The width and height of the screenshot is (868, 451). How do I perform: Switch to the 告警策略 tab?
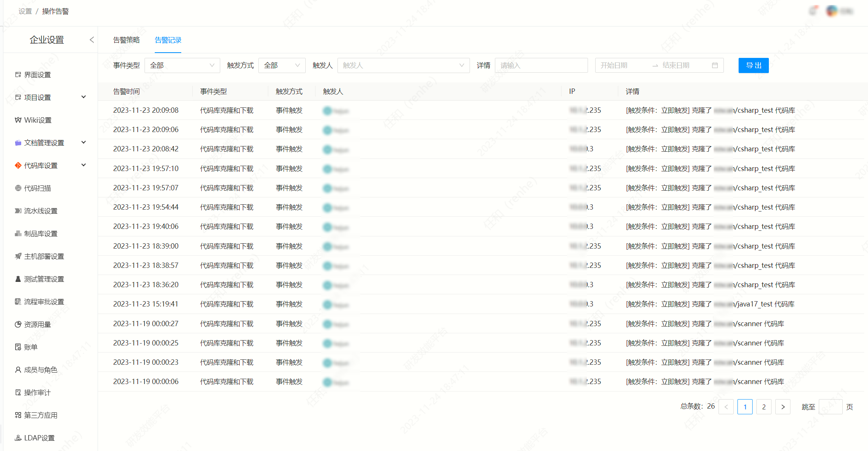[x=126, y=40]
